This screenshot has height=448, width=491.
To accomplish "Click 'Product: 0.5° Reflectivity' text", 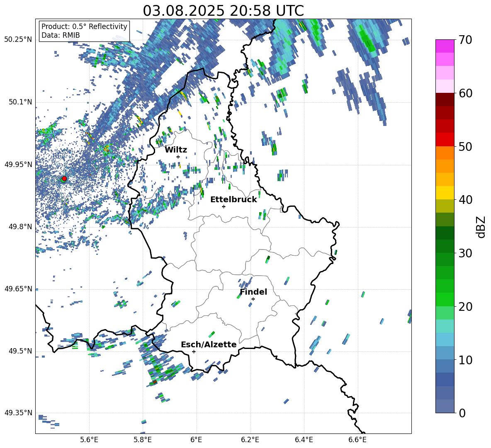I will [84, 27].
